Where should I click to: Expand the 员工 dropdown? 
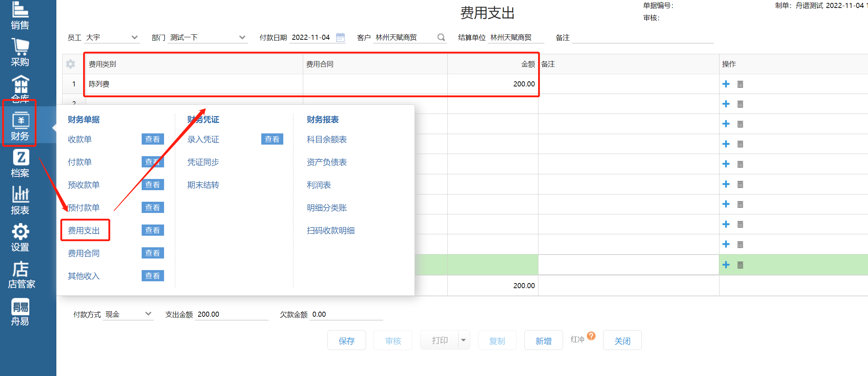[134, 37]
